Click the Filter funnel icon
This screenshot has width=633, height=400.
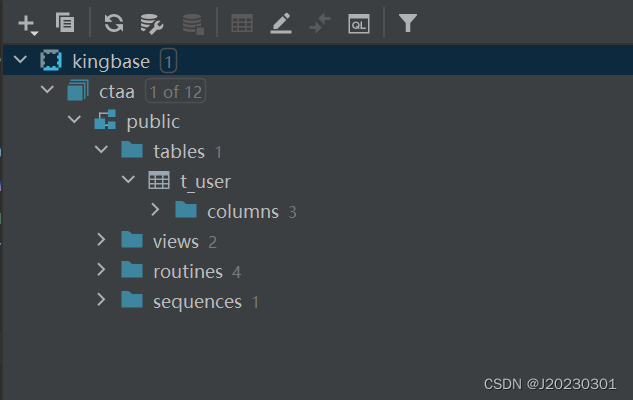[407, 22]
